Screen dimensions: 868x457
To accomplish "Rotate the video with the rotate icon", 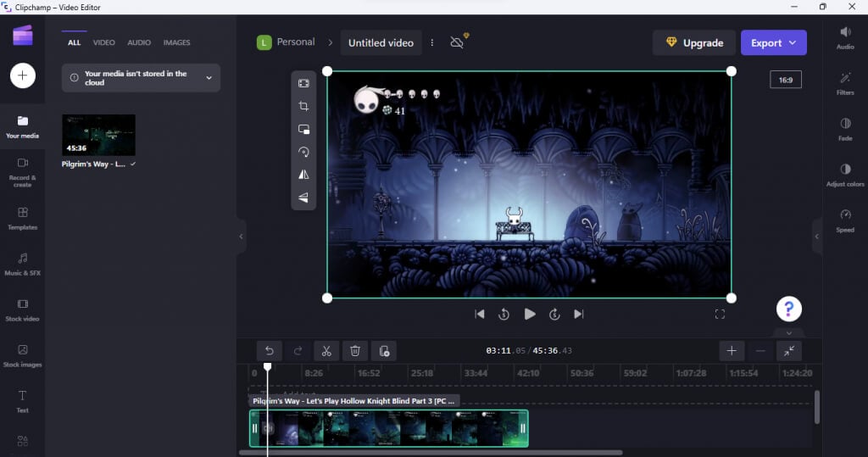I will (x=303, y=152).
